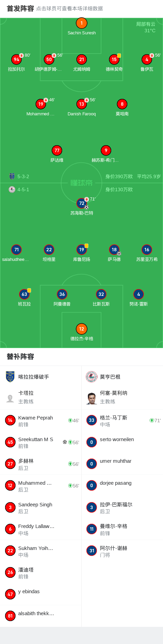Select goalkeeper Sachin Suresh number 1 badge
163x644 pixels.
[81, 23]
